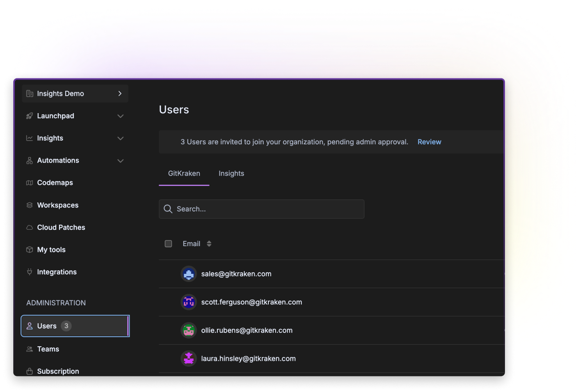Click the Subscription bag icon
This screenshot has height=392, width=583.
(30, 371)
